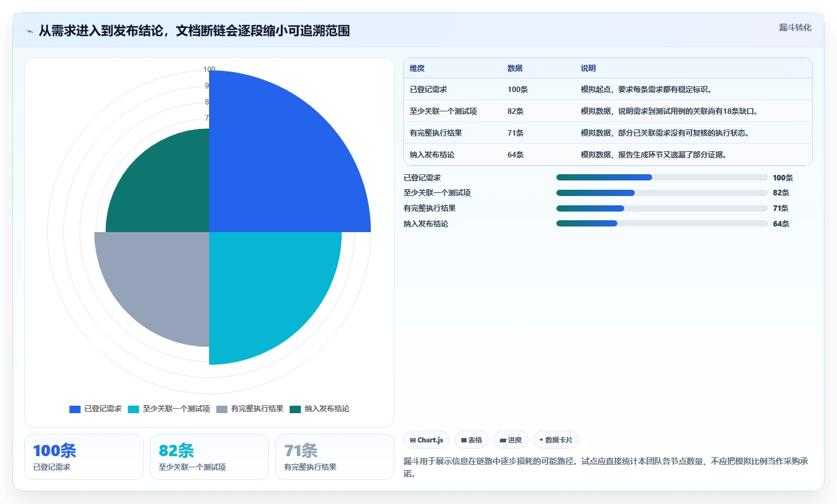Click the 纳入发布结论 table cell

tap(432, 155)
